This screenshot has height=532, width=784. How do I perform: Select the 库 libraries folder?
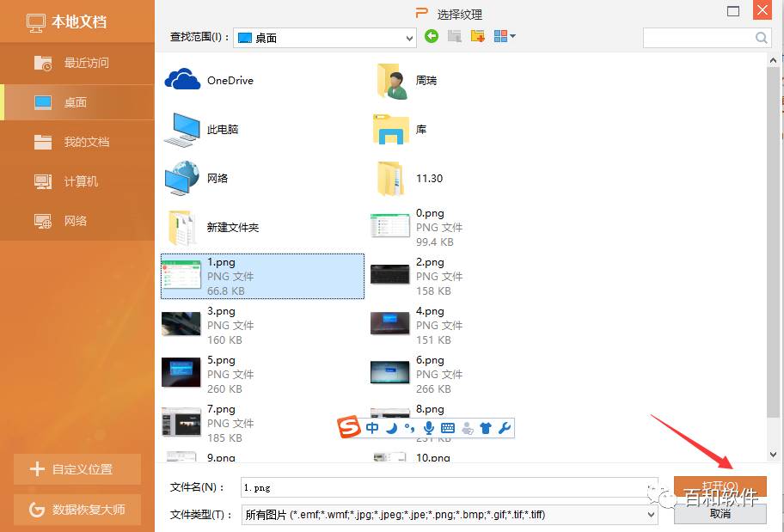tap(400, 130)
